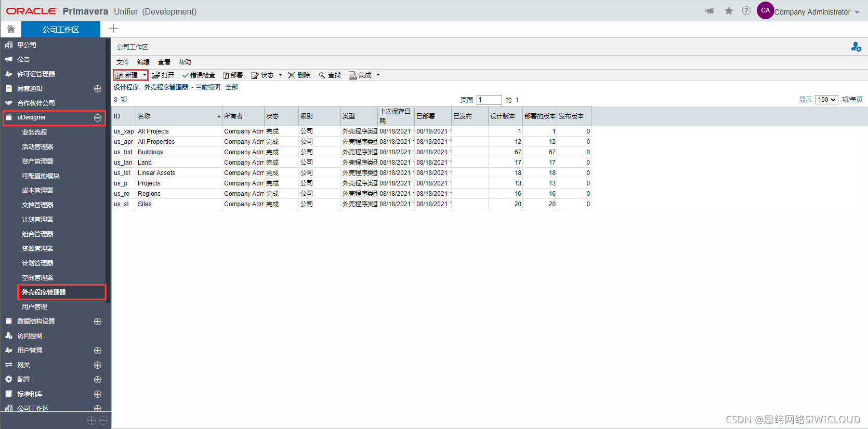Open the Home tab icon
The height and width of the screenshot is (429, 868).
tap(11, 29)
